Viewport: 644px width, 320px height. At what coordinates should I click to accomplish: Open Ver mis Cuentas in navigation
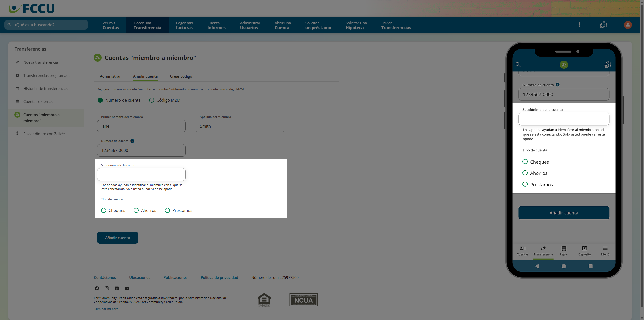click(111, 25)
